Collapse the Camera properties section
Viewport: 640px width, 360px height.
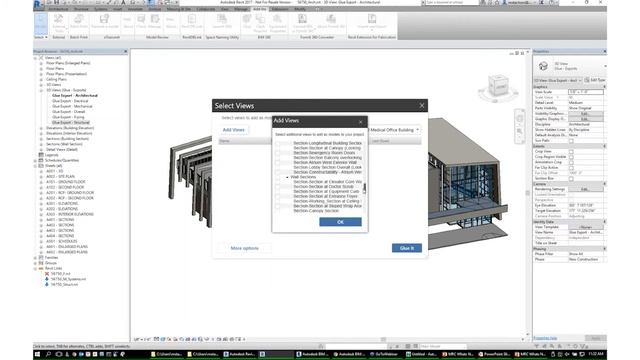tap(604, 184)
